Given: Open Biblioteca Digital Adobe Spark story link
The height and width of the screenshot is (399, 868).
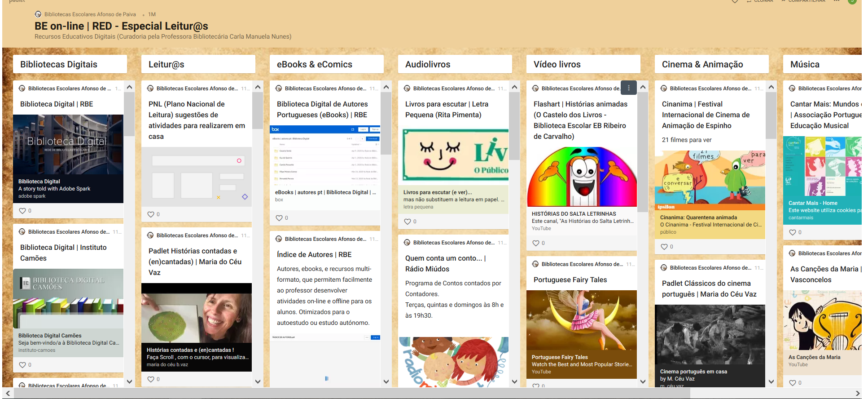Looking at the screenshot, I should click(68, 189).
